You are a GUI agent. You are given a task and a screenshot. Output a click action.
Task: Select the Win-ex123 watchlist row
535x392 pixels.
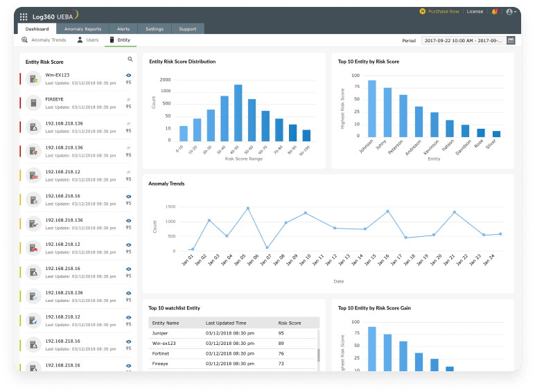click(x=233, y=344)
